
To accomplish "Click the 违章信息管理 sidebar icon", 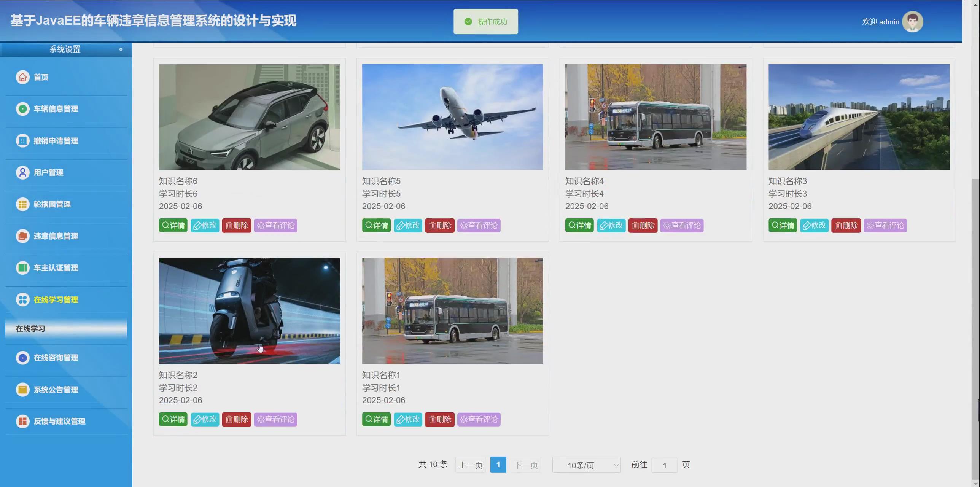I will 22,236.
